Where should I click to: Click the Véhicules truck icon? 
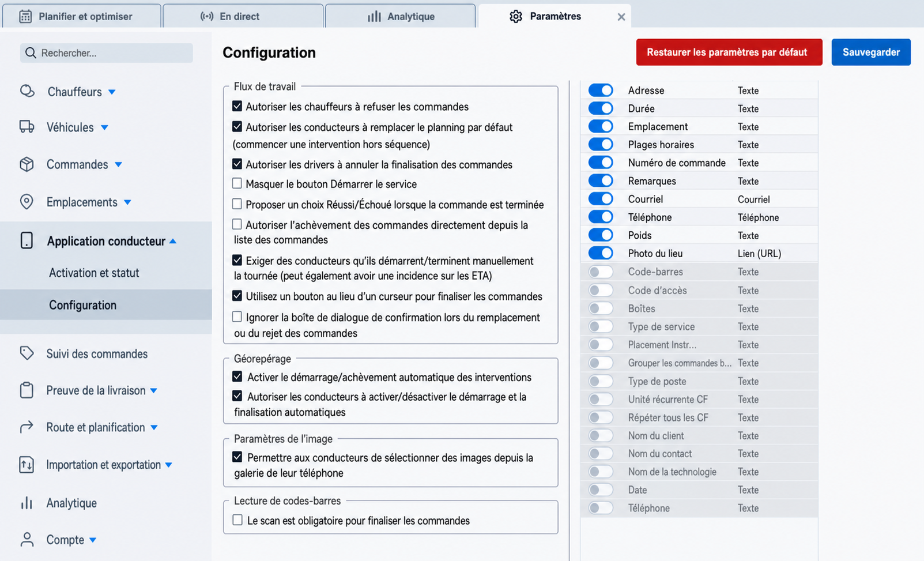point(27,127)
